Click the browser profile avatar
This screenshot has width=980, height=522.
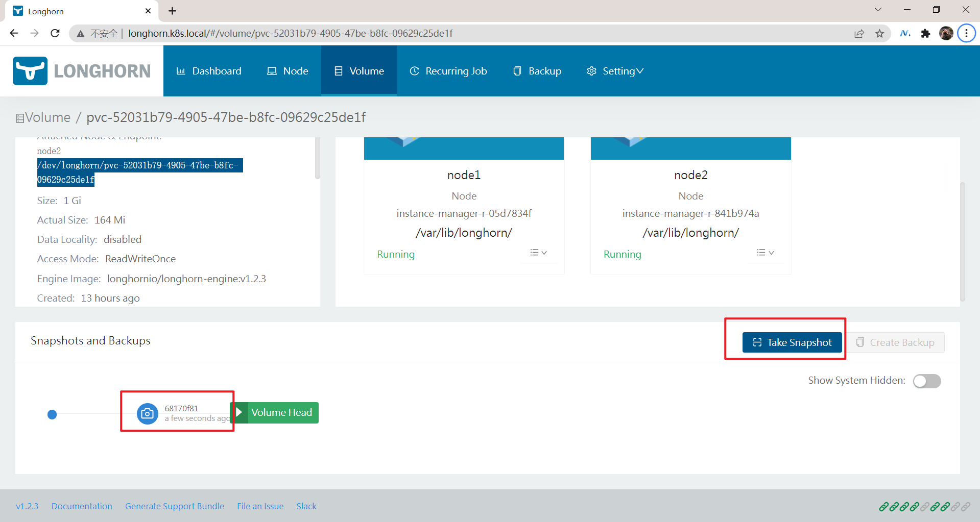946,33
